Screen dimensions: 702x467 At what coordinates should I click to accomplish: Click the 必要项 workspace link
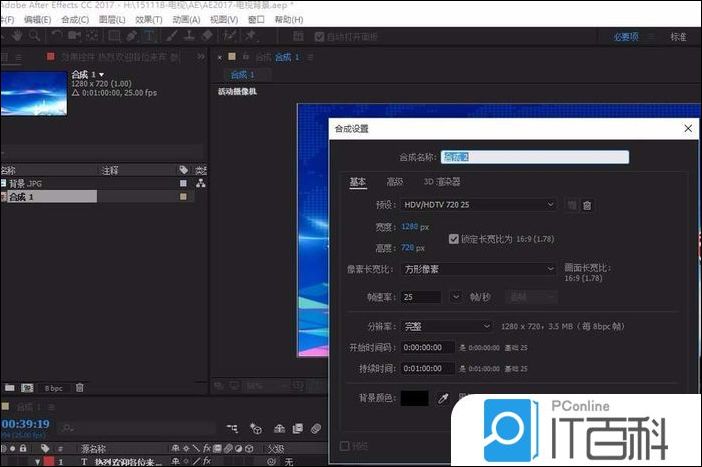627,37
